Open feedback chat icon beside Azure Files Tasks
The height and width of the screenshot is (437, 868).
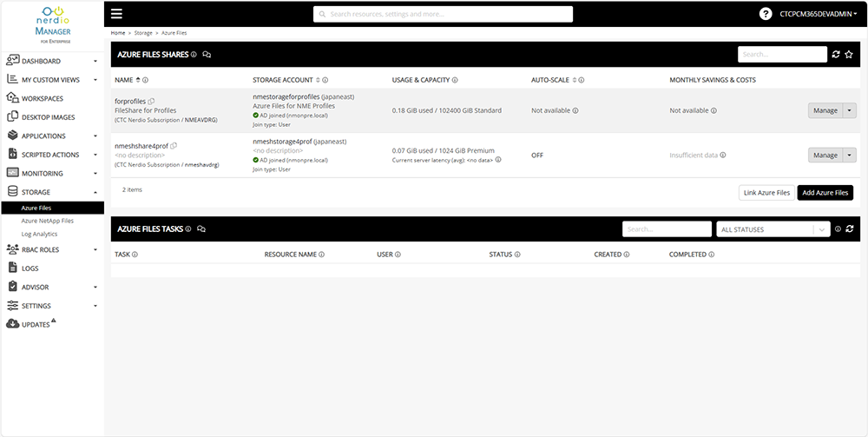coord(201,228)
